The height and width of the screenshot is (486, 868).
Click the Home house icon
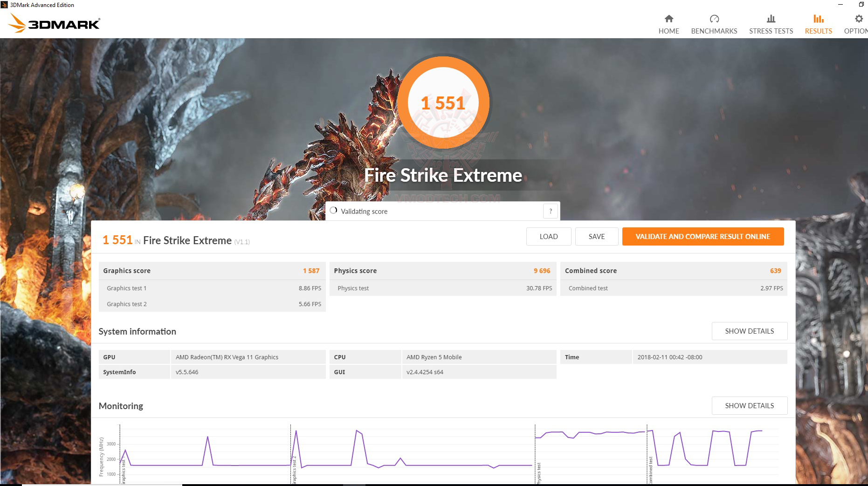point(669,19)
